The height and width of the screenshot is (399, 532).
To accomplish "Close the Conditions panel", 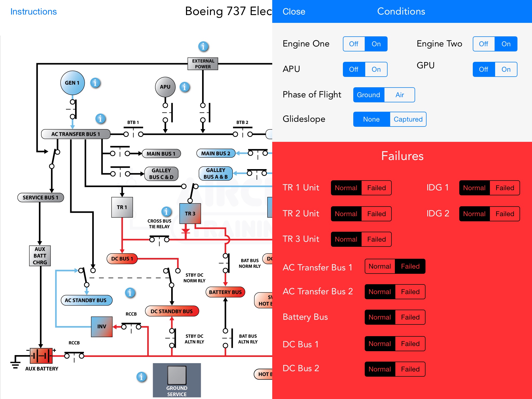I will click(x=292, y=12).
